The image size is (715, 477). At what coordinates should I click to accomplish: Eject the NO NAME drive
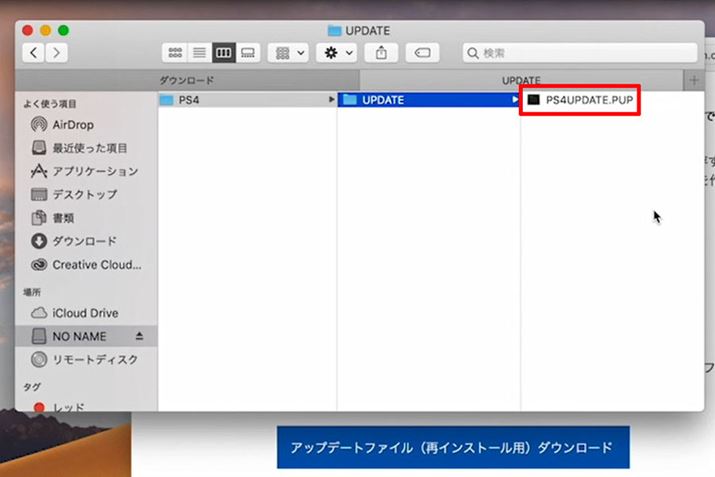pos(140,336)
